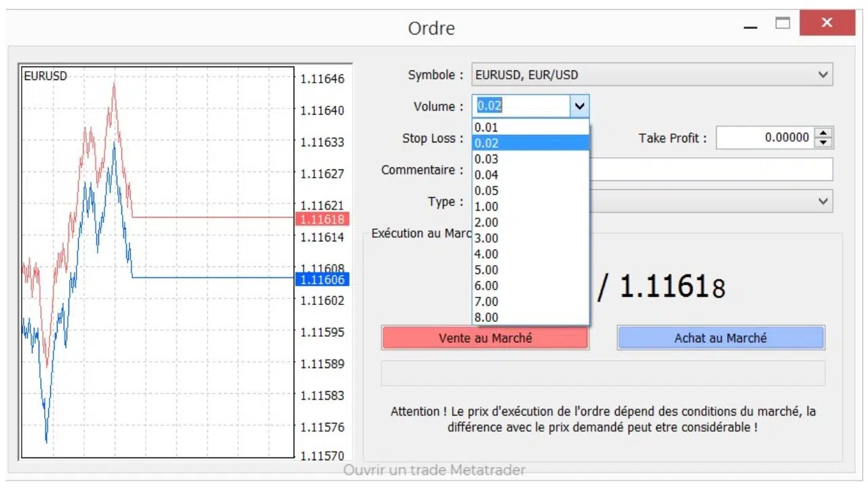Image resolution: width=868 pixels, height=488 pixels.
Task: Click Achat au Marché button
Action: [721, 338]
